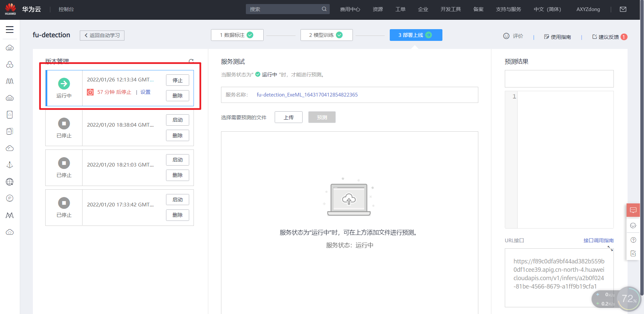Refresh the version management list
This screenshot has width=644, height=314.
click(191, 61)
